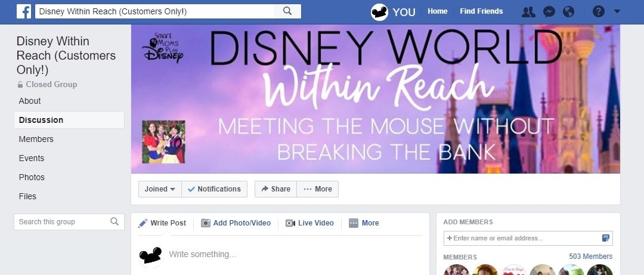Select Discussion in the sidebar
The width and height of the screenshot is (644, 275).
[x=69, y=120]
